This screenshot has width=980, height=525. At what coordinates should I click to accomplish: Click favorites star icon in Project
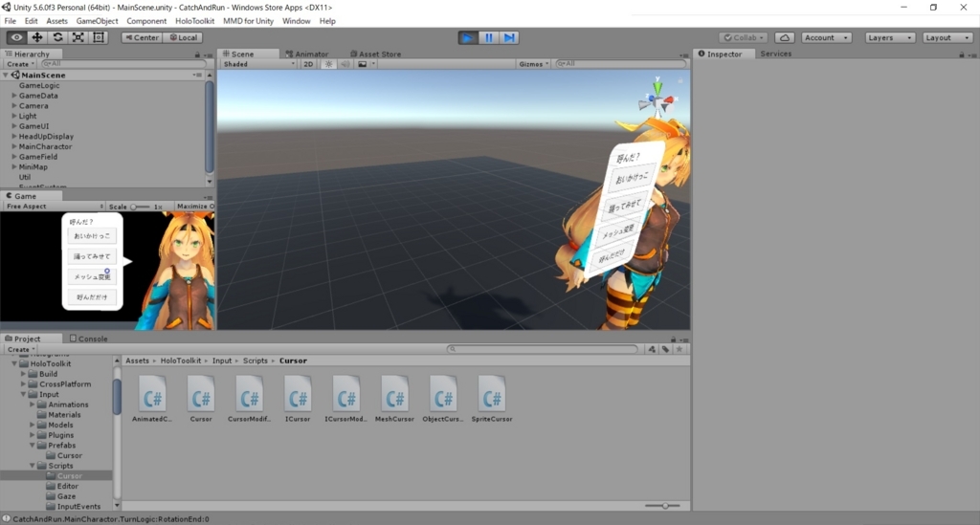coord(679,349)
